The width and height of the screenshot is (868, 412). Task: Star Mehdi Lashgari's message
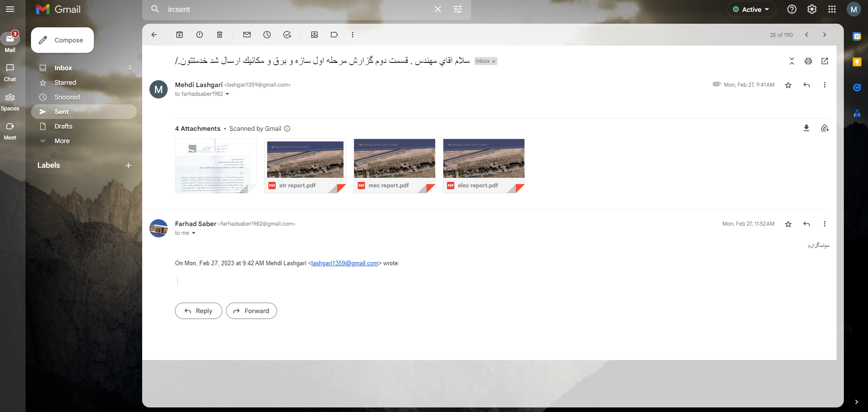[x=788, y=85]
